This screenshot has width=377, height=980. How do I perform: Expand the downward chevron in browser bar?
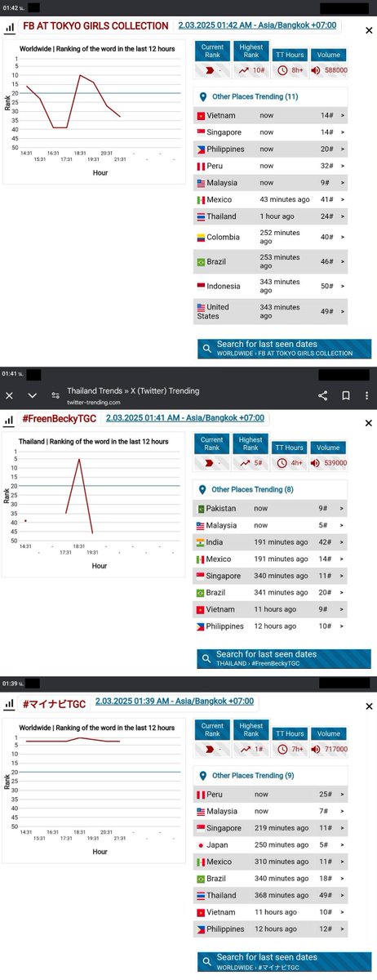pyautogui.click(x=33, y=395)
